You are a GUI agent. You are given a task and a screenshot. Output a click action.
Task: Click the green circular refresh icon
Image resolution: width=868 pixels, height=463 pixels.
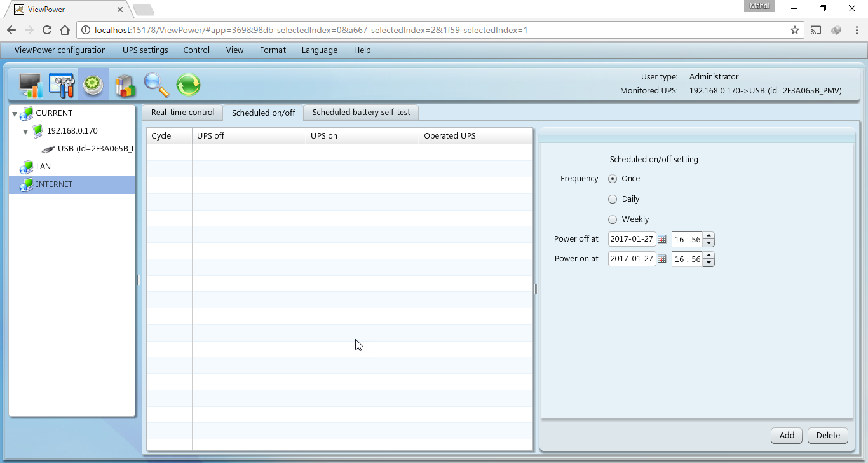click(x=188, y=85)
